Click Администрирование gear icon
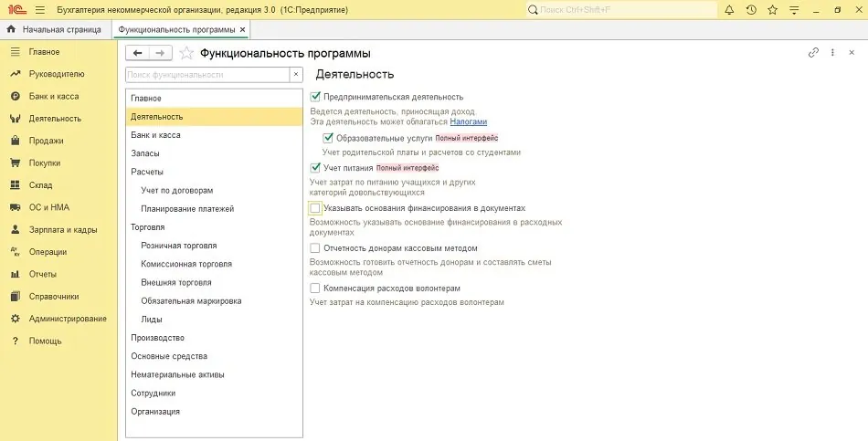 (x=16, y=319)
